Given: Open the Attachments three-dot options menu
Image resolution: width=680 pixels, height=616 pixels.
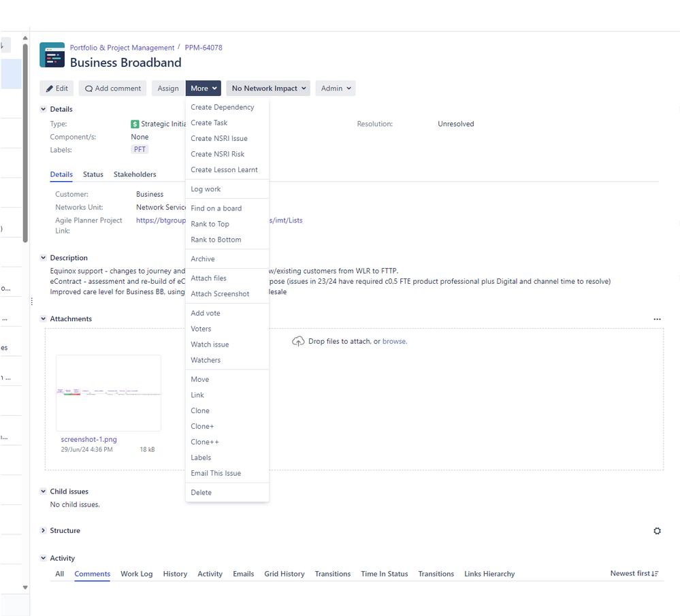Looking at the screenshot, I should [657, 319].
